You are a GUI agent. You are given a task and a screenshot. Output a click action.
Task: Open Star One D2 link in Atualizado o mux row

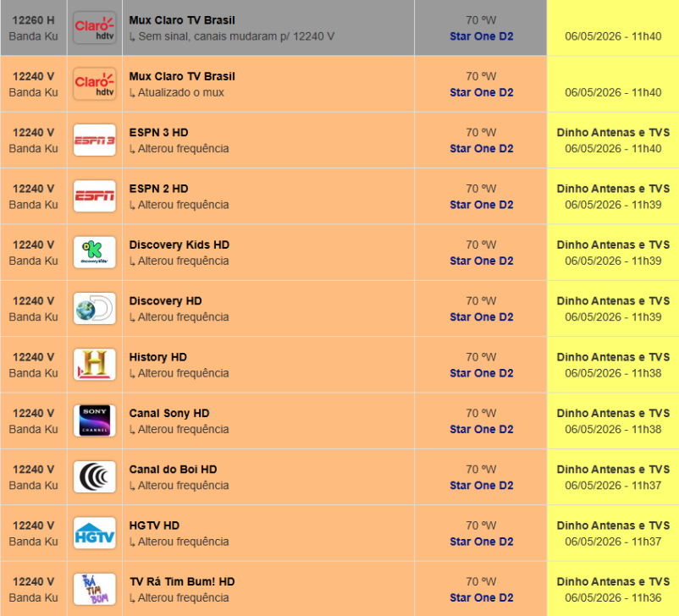(x=481, y=92)
